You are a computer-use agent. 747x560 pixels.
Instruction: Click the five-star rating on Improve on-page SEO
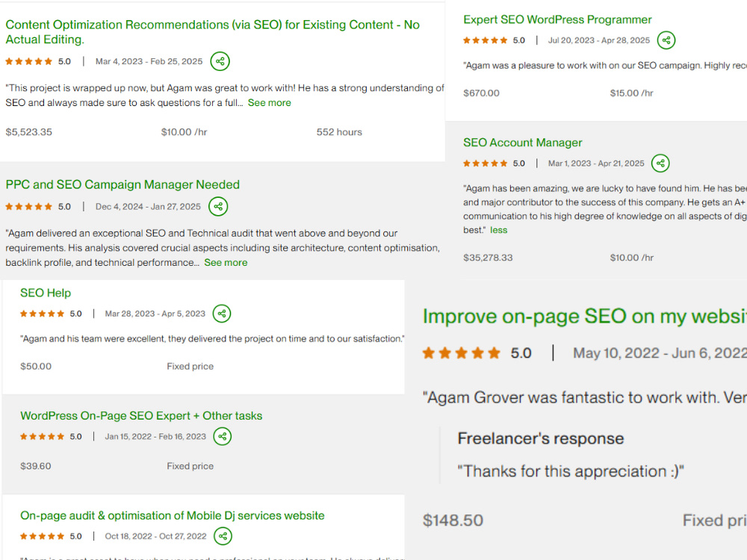(461, 353)
